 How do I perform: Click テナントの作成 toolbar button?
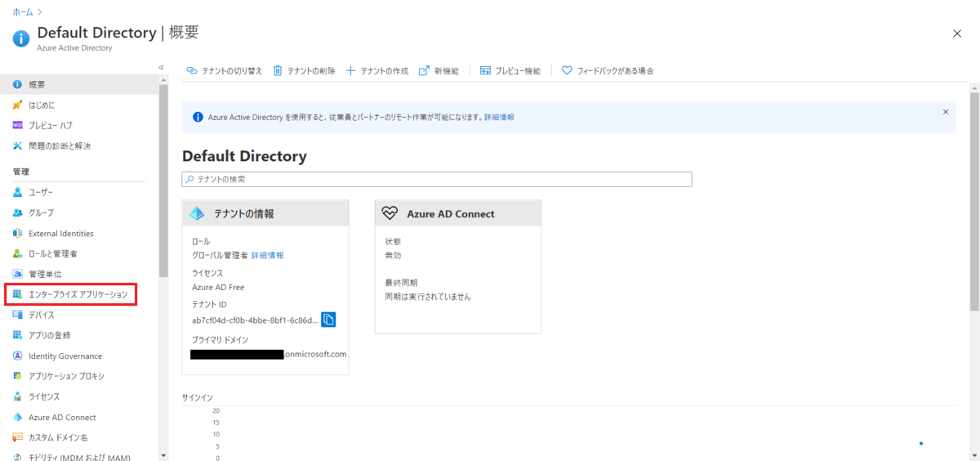(x=377, y=71)
